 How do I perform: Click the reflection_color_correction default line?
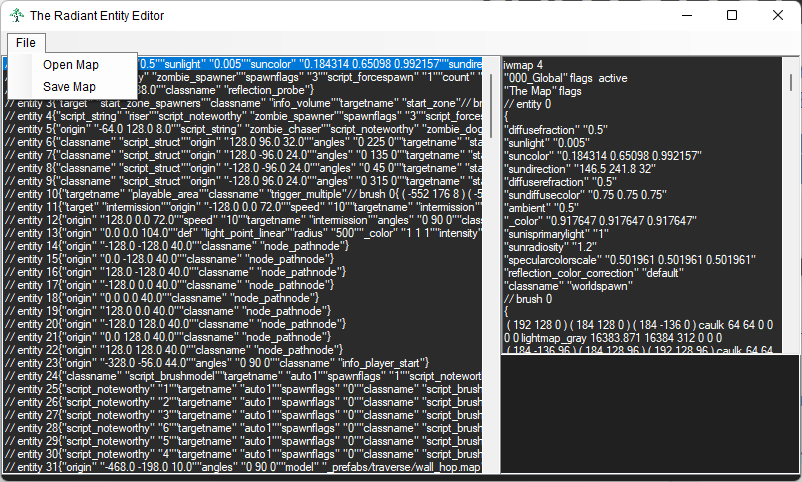594,273
